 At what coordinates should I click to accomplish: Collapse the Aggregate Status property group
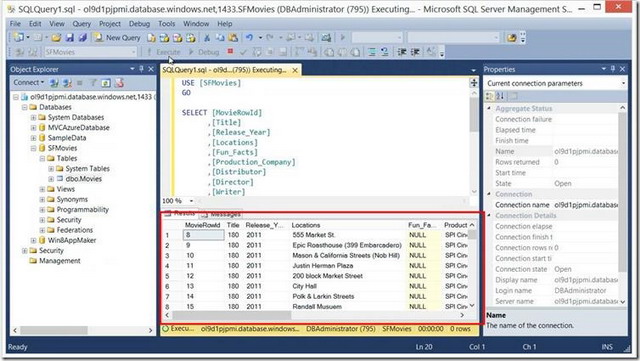(489, 108)
